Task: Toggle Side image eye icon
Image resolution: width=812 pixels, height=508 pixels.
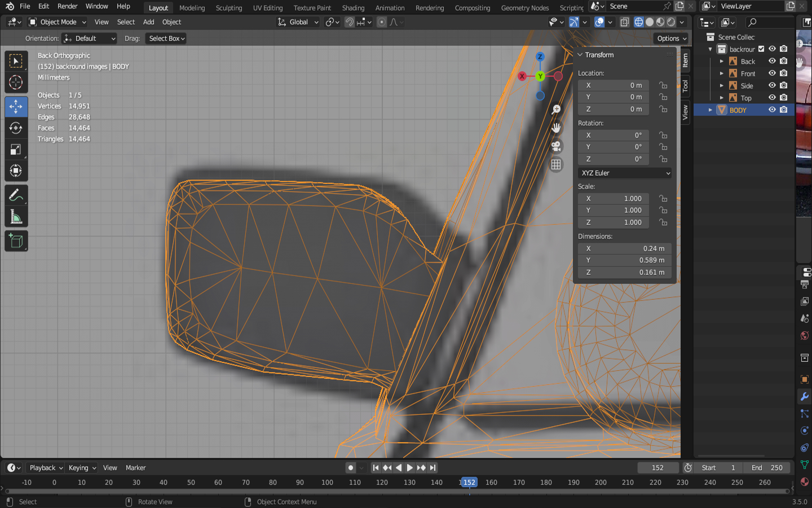Action: tap(773, 86)
